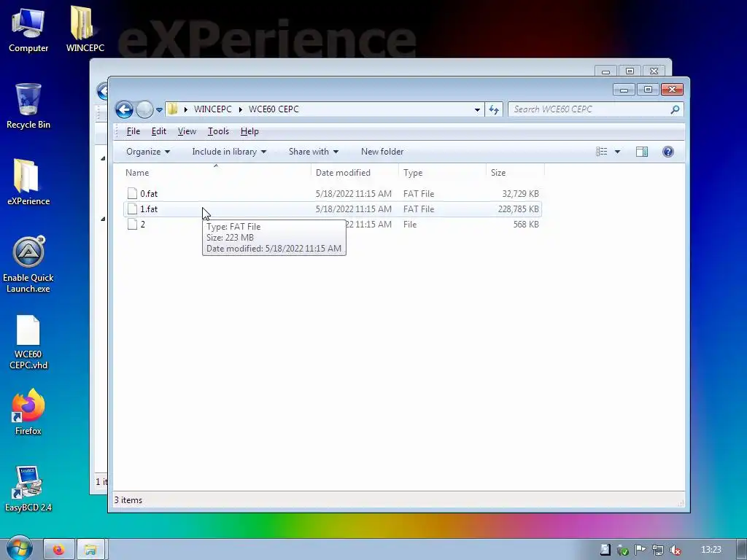Minimize the background Explorer window
This screenshot has height=560, width=747.
(605, 71)
